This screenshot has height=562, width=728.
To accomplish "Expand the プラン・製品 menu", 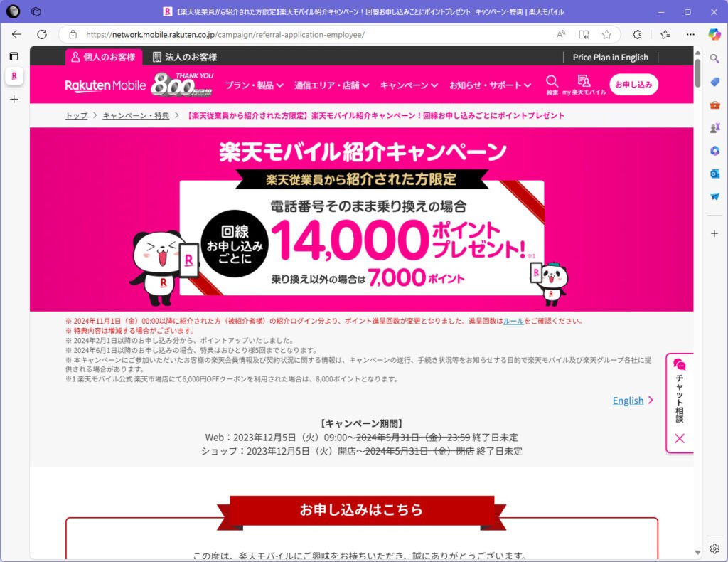I will pos(254,85).
